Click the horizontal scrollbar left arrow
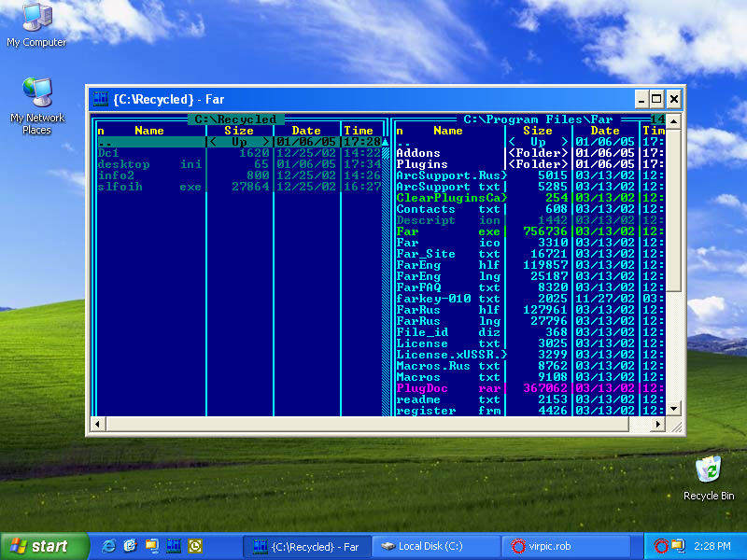 click(x=98, y=424)
